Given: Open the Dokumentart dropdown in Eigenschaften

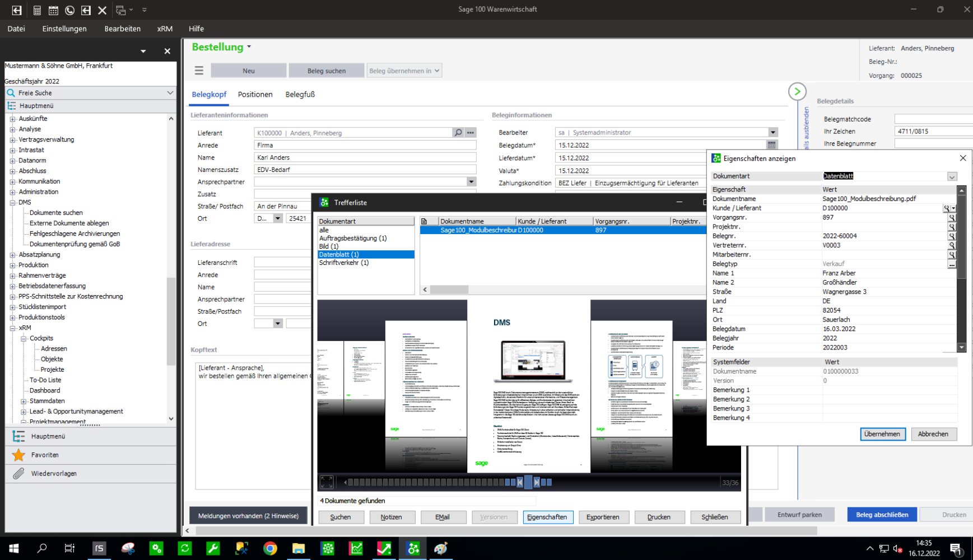Looking at the screenshot, I should click(952, 176).
